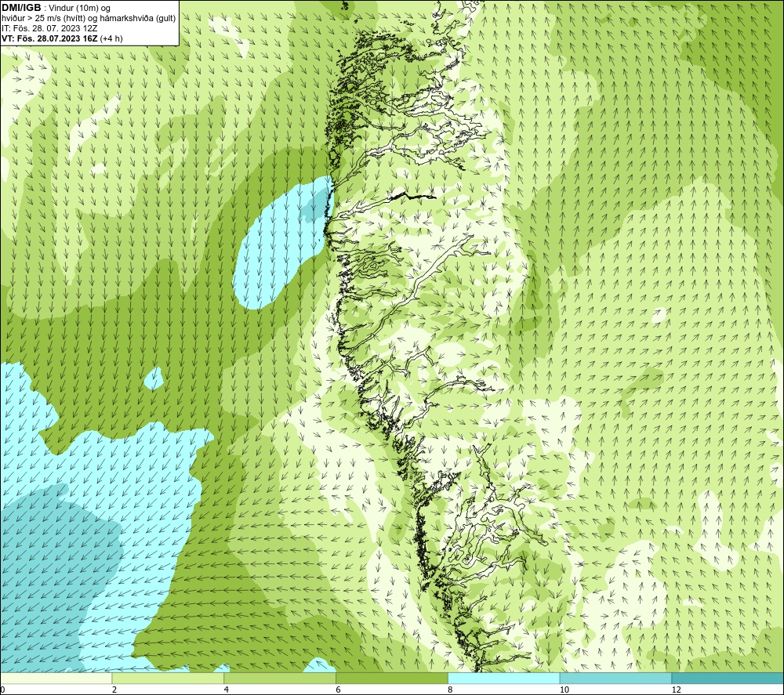
Task: Click the 10–12 m/s teal swatch
Action: [616, 678]
